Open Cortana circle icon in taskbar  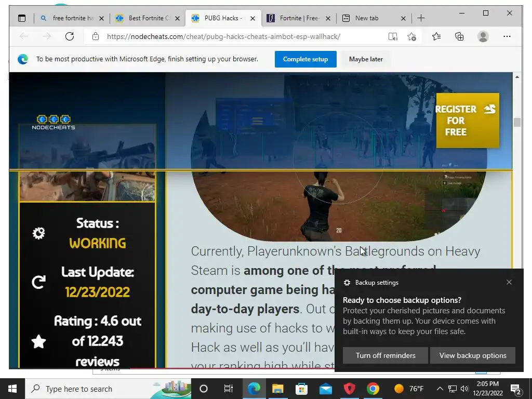coord(204,389)
